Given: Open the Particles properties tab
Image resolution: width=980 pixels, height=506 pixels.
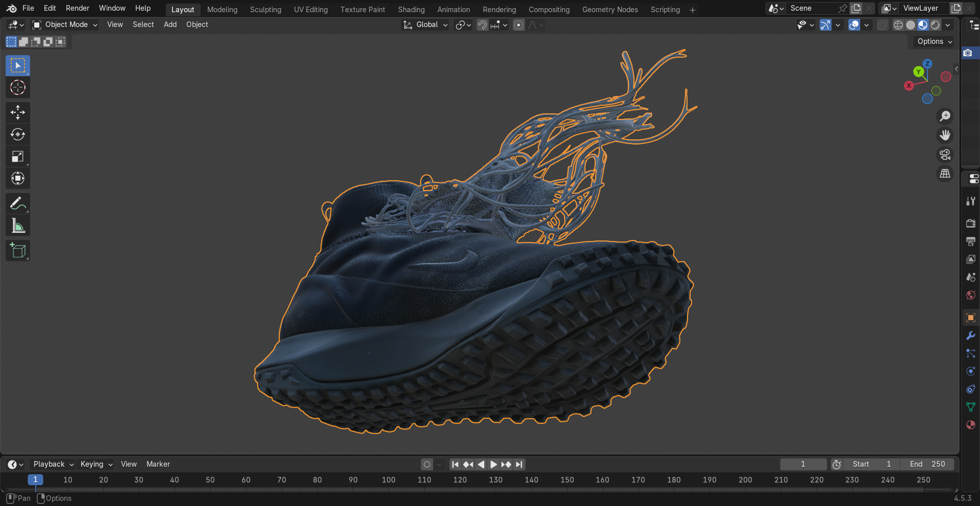Looking at the screenshot, I should pyautogui.click(x=971, y=353).
